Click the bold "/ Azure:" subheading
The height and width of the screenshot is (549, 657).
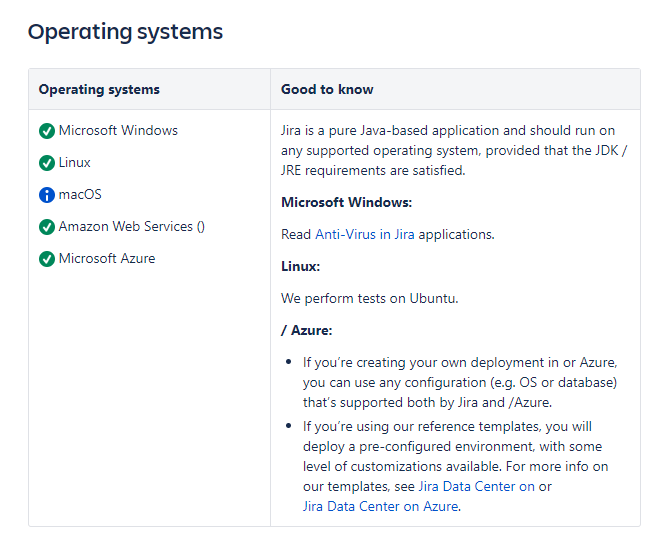(306, 330)
